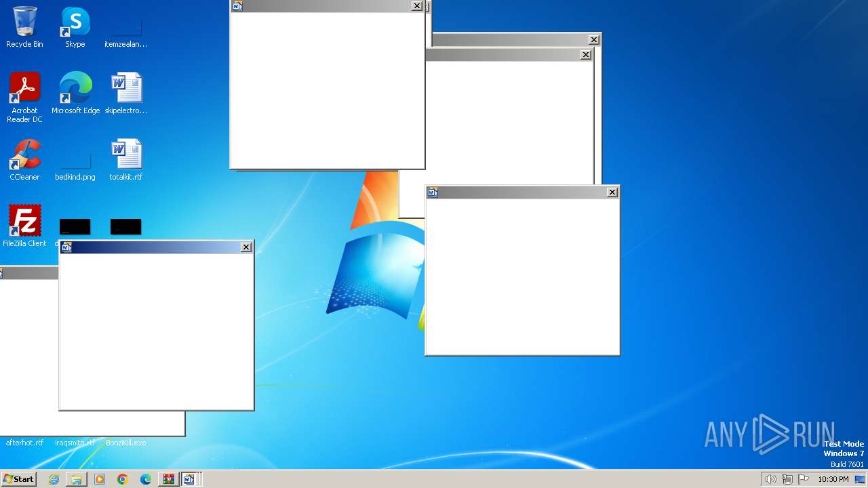Open the volume control tray icon
The image size is (868, 488).
(770, 479)
